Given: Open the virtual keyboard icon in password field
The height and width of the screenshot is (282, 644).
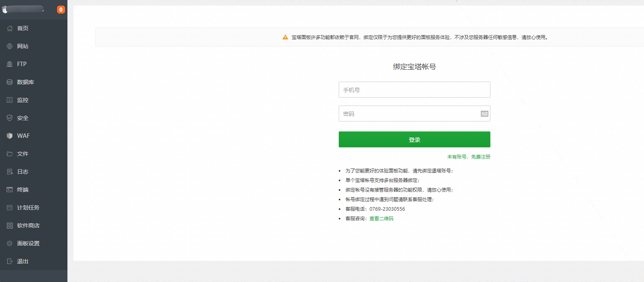Looking at the screenshot, I should point(484,114).
